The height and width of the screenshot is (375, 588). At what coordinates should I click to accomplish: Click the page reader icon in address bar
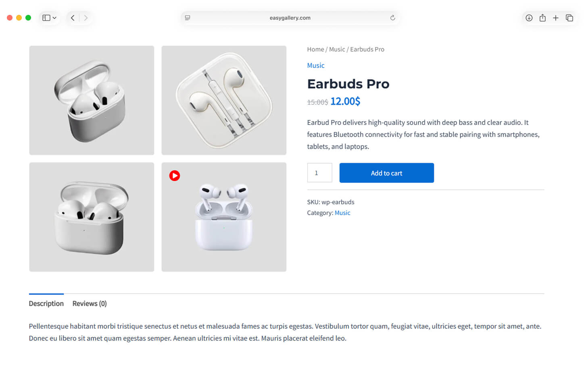188,18
